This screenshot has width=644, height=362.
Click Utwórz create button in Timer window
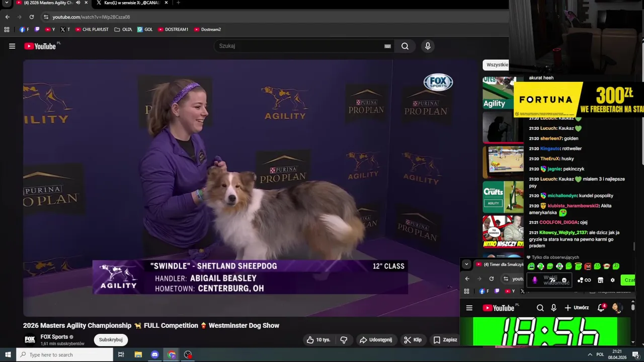[577, 308]
